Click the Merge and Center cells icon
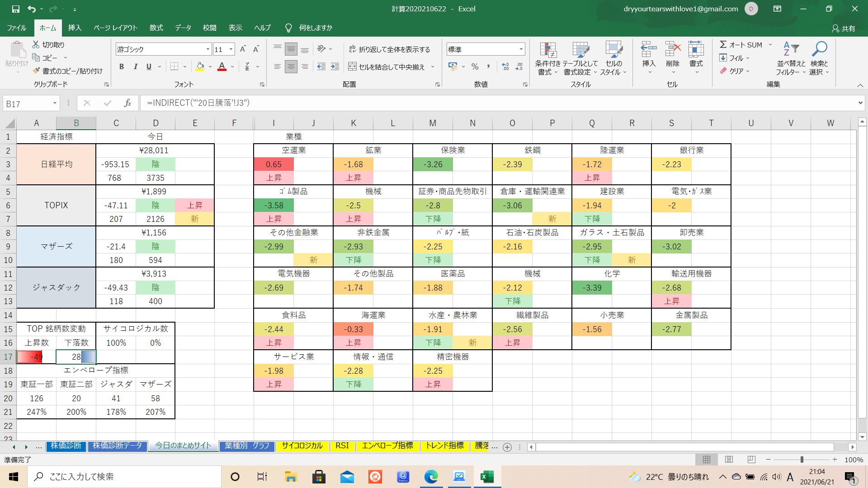Screen dimensions: 868x488 [352, 67]
